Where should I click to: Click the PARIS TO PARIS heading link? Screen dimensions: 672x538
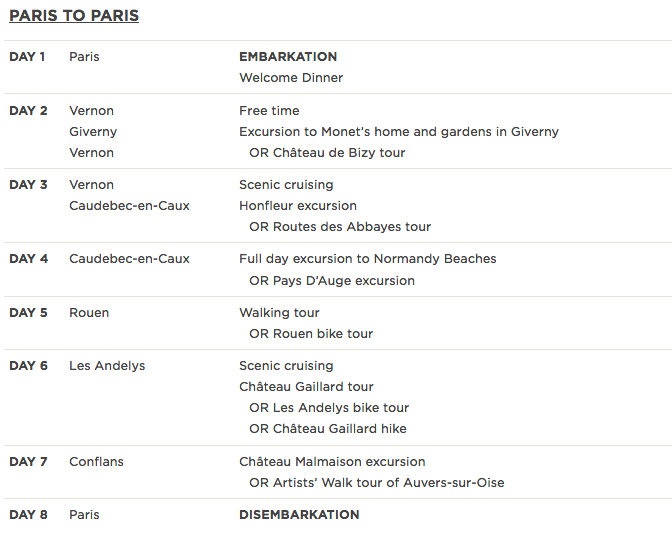coord(74,16)
